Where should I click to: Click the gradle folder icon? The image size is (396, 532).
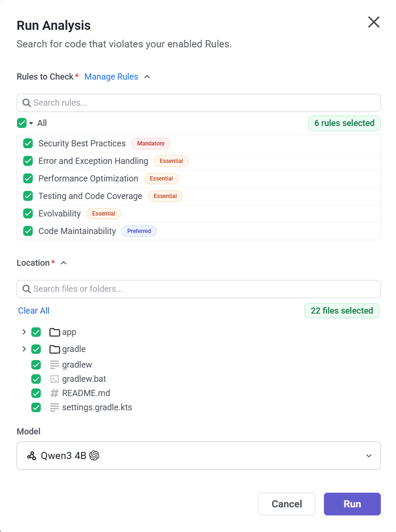click(x=54, y=349)
